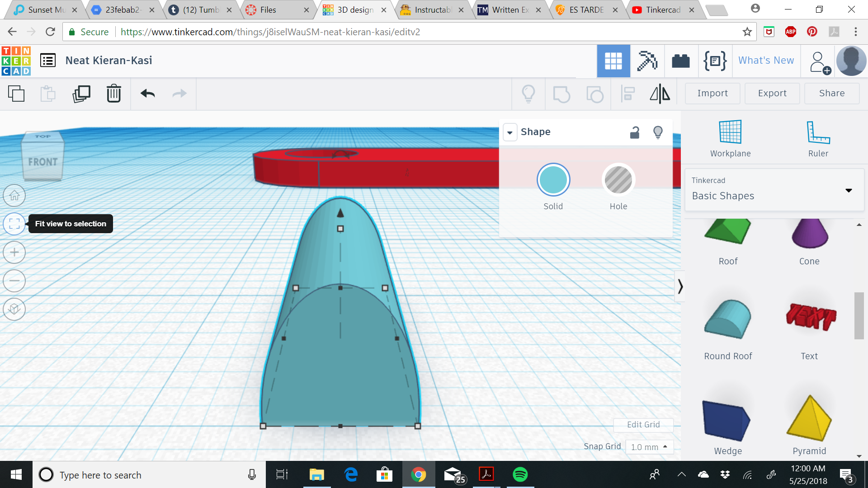Switch to the Sunset Mu browser tab
Image resolution: width=868 pixels, height=488 pixels.
(45, 9)
